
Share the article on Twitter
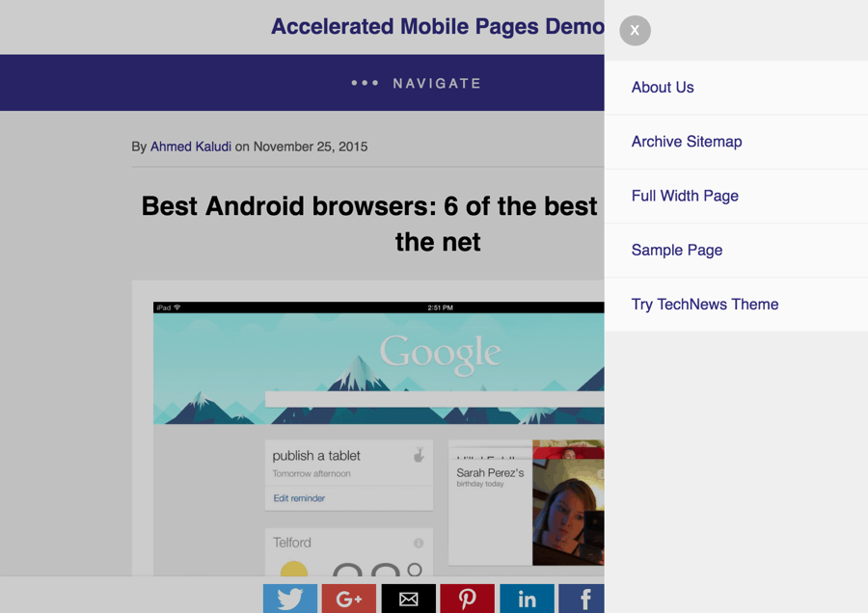point(290,599)
